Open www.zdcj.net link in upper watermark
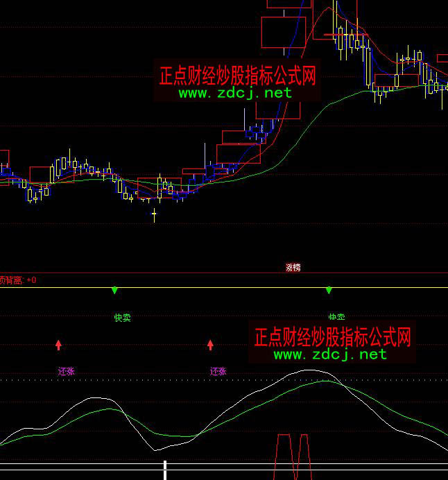 tap(235, 93)
